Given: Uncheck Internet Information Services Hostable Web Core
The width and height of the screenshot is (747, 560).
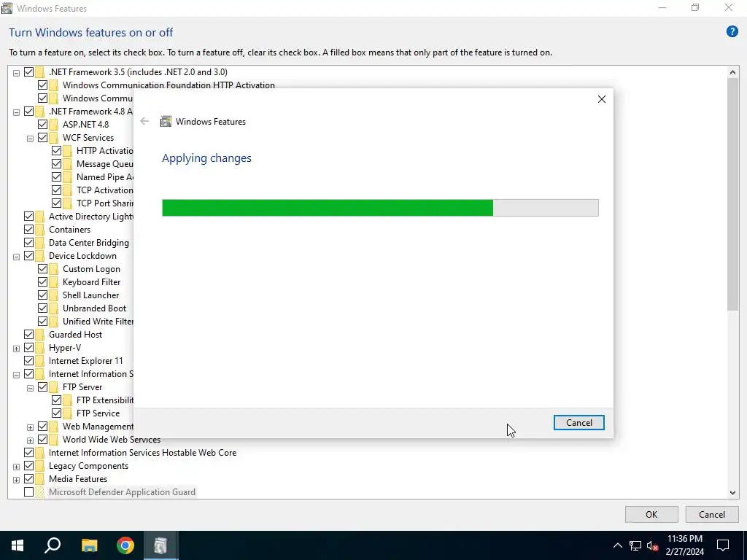Looking at the screenshot, I should point(28,453).
